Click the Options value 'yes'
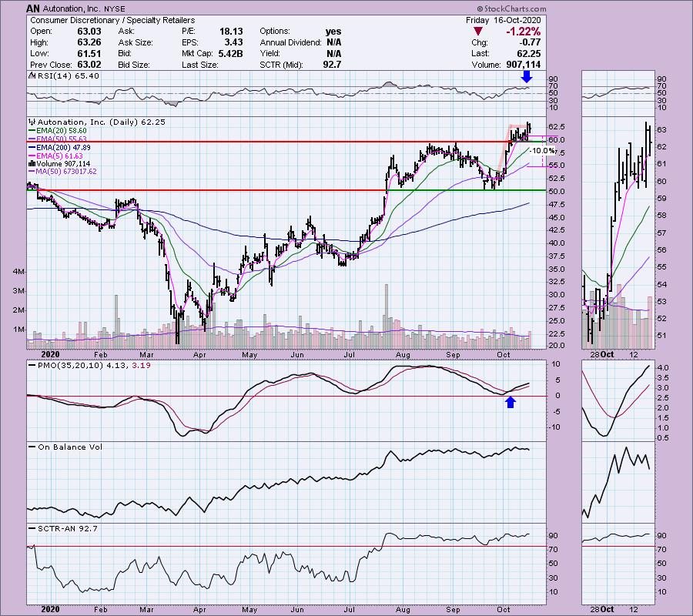The image size is (693, 616). [333, 32]
